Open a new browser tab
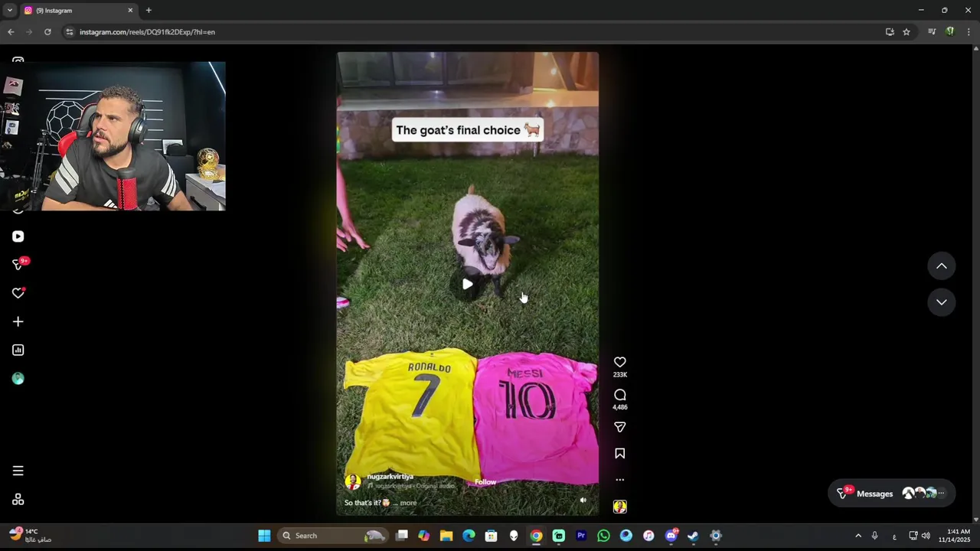This screenshot has height=551, width=980. (149, 11)
